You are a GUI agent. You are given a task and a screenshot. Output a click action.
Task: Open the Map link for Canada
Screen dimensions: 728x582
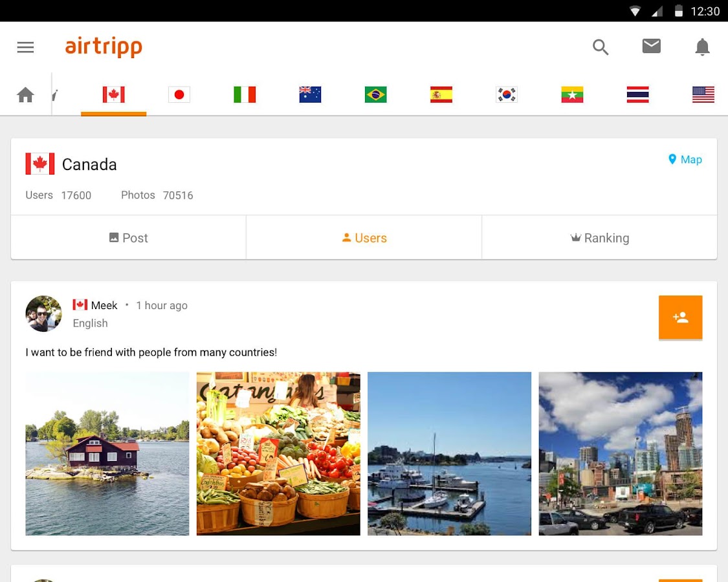click(685, 160)
